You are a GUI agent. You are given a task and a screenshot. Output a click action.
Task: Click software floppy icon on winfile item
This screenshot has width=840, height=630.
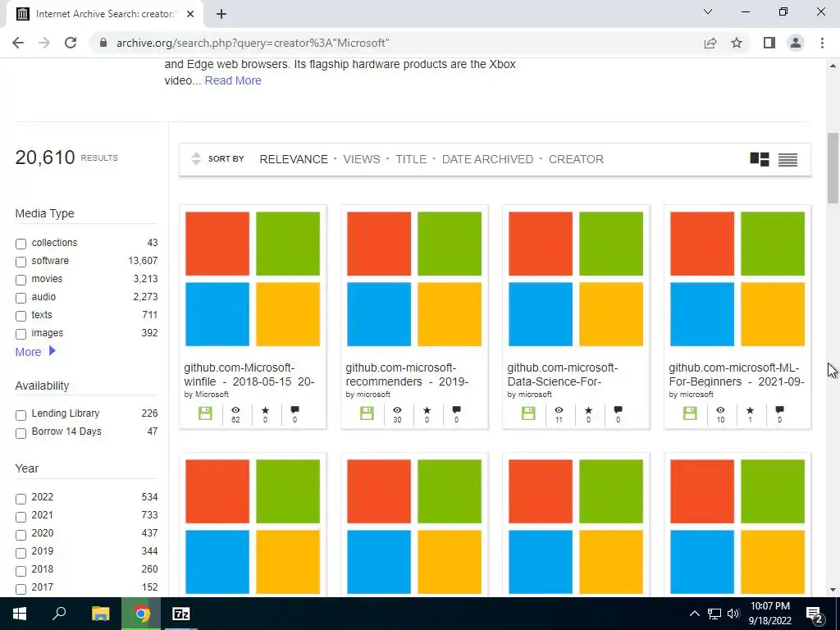tap(205, 413)
